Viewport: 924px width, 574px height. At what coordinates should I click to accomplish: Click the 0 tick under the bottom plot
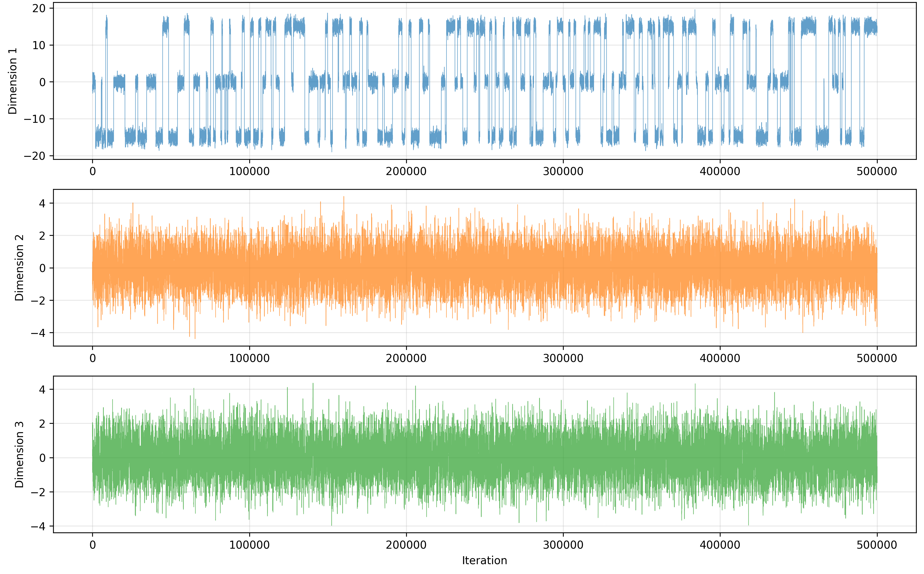93,545
